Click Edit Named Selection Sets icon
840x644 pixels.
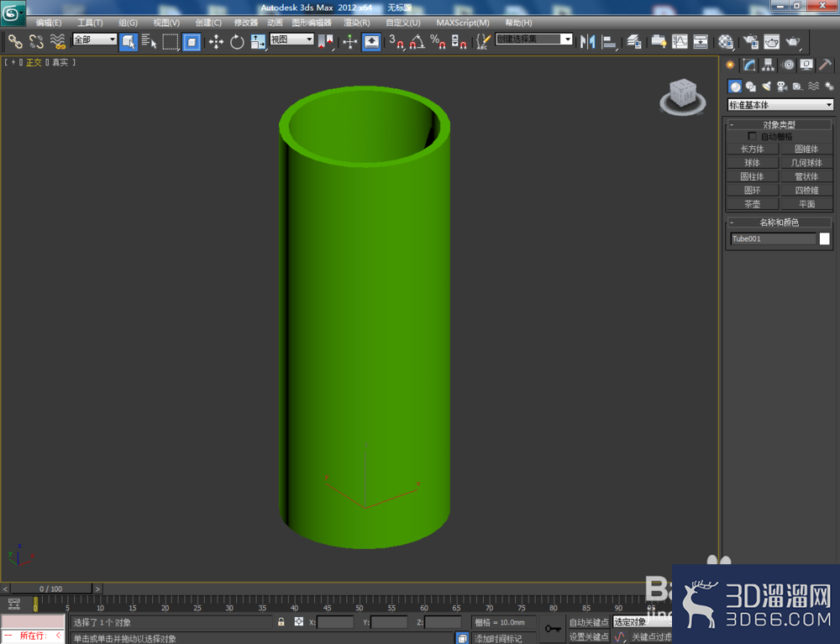click(483, 41)
